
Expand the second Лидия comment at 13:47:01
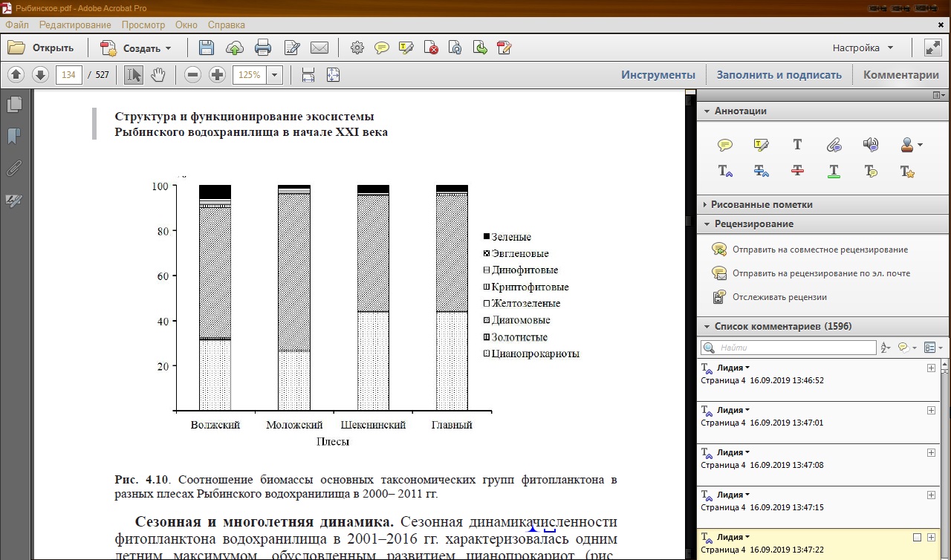(931, 411)
